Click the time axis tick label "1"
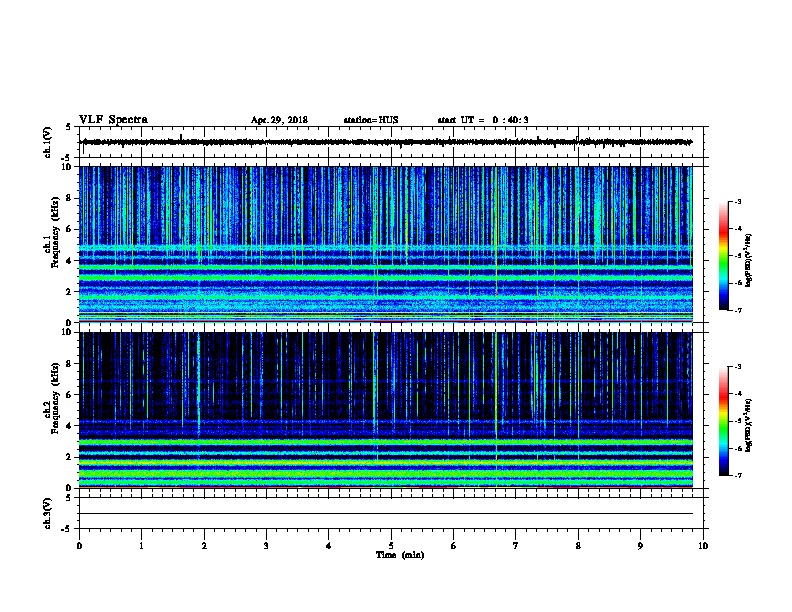 (141, 546)
